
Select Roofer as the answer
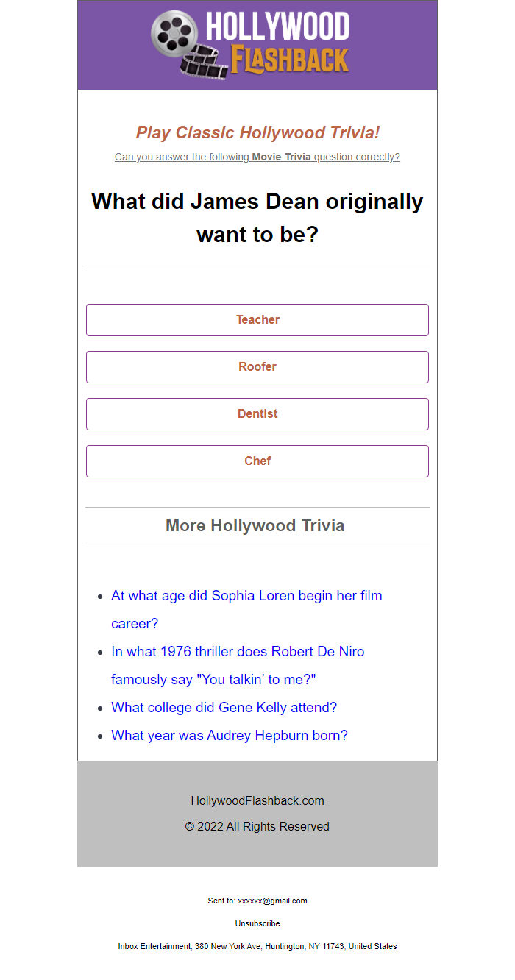point(257,367)
